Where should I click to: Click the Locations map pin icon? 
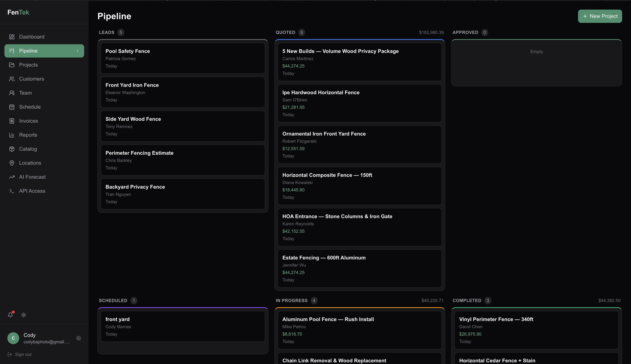(12, 163)
